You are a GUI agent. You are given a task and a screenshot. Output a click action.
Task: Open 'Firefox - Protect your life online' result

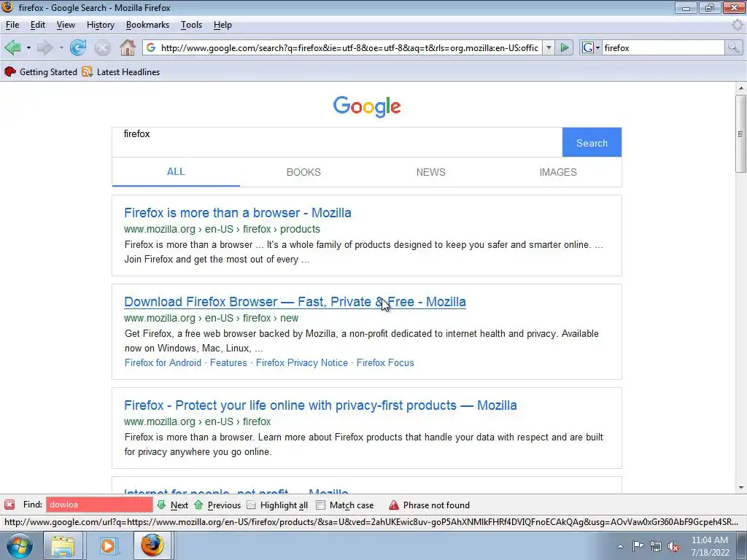pyautogui.click(x=321, y=405)
